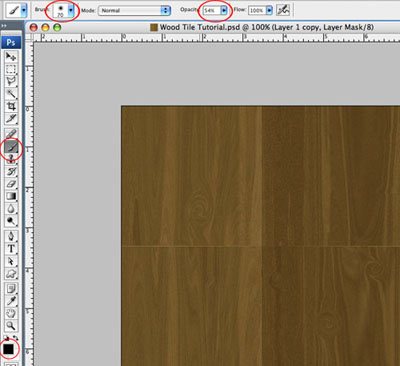Select the Zoom tool

tap(11, 326)
